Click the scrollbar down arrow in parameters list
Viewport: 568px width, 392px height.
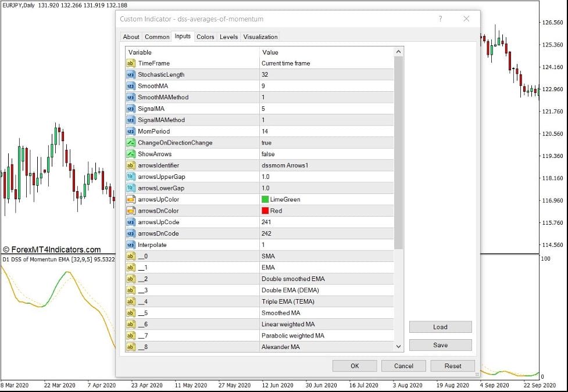(398, 346)
